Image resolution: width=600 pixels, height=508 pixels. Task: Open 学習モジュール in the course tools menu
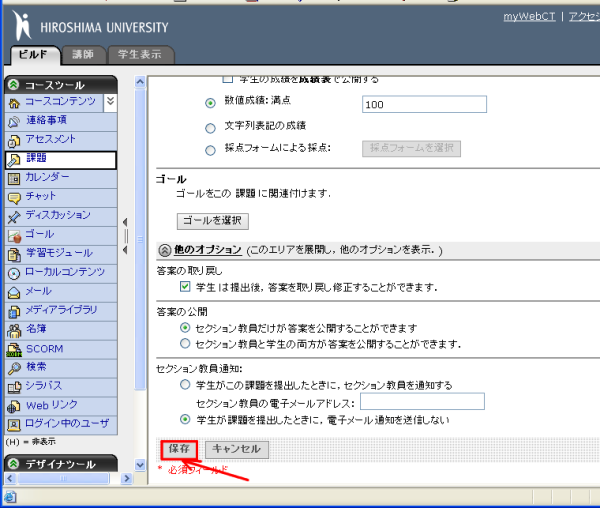[61, 255]
